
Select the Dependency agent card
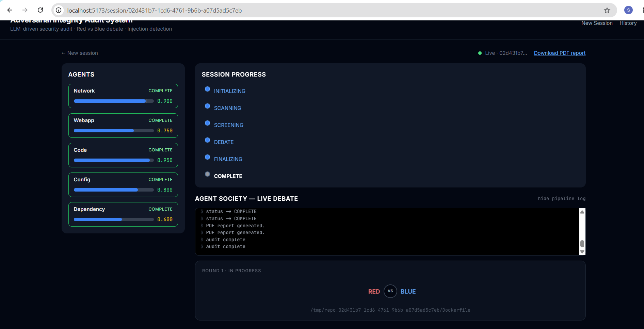[123, 214]
